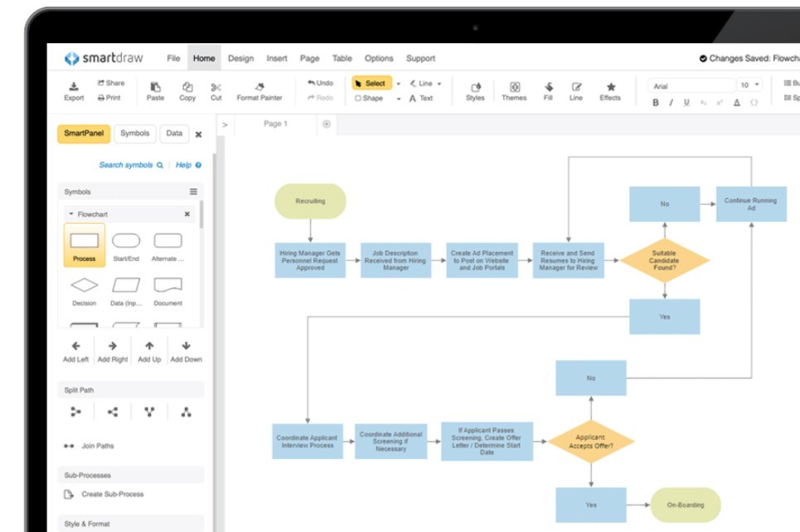
Task: Open the font size 10 dropdown
Action: tap(749, 85)
